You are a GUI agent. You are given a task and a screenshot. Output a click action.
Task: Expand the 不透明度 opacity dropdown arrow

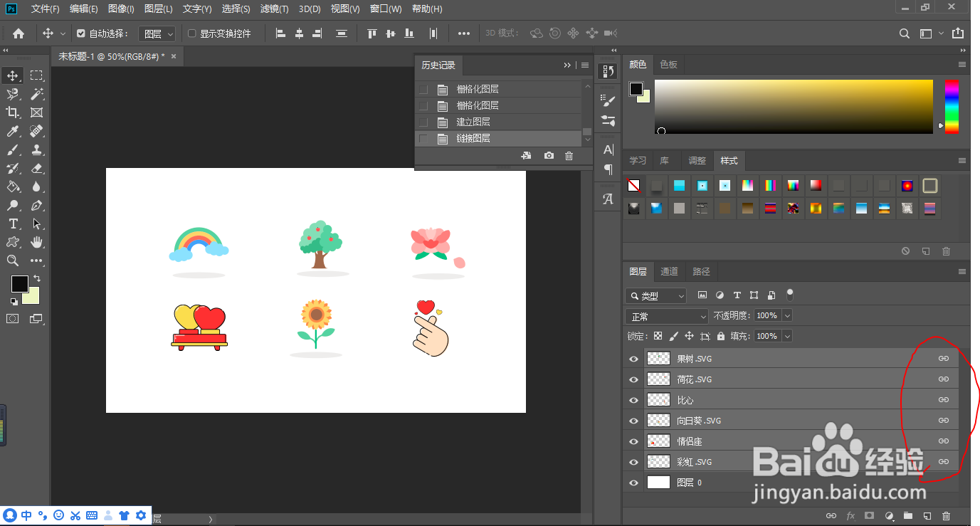pyautogui.click(x=786, y=315)
